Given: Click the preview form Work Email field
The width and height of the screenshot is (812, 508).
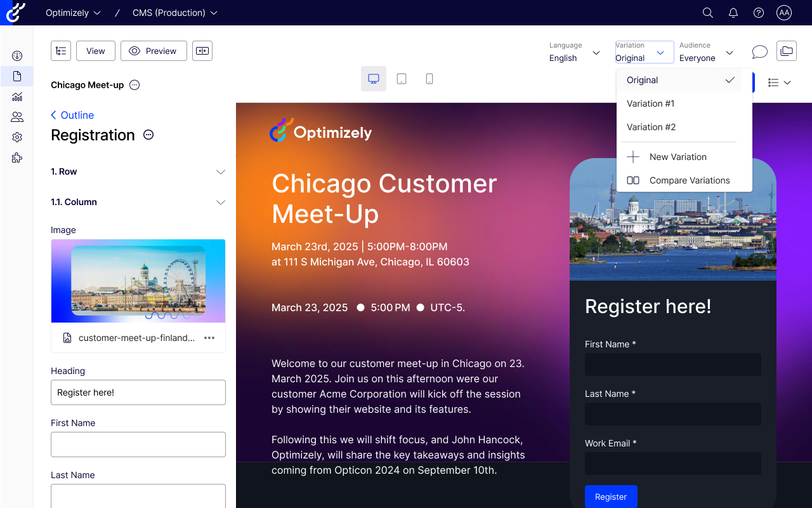Looking at the screenshot, I should (x=673, y=464).
